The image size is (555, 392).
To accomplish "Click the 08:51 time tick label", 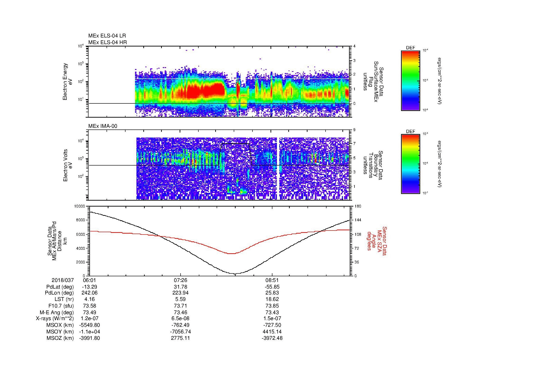I will coord(272,280).
